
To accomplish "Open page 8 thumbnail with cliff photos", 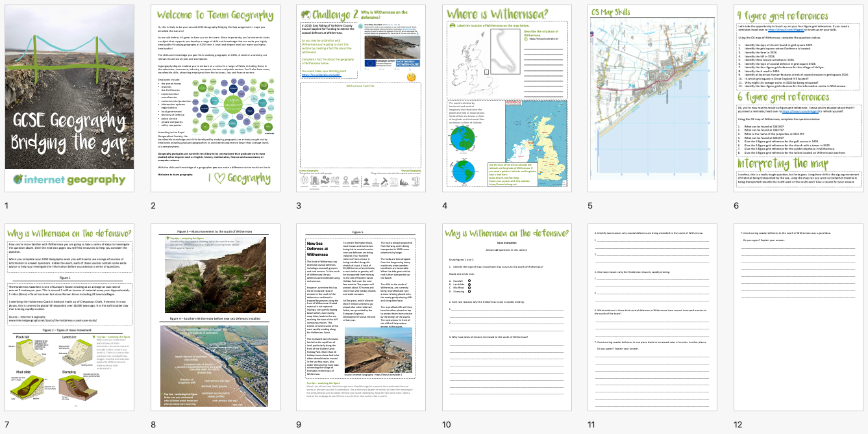I will click(x=216, y=318).
